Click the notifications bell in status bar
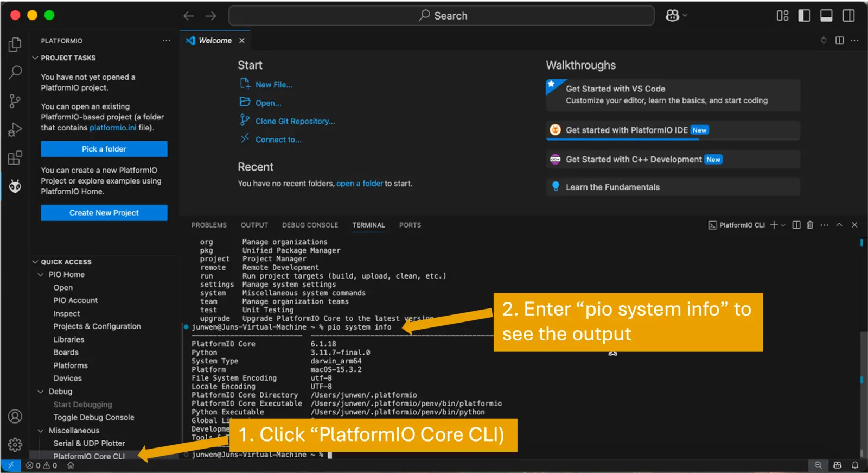 tap(855, 465)
